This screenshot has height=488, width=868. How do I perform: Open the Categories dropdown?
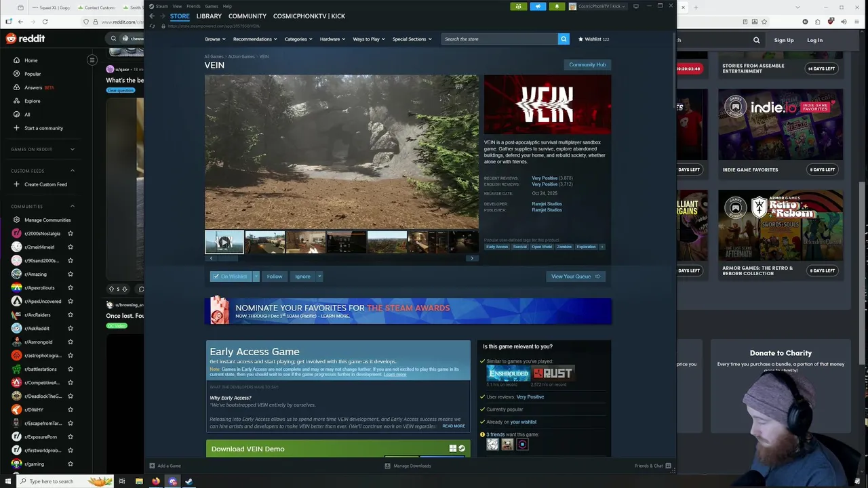[298, 39]
